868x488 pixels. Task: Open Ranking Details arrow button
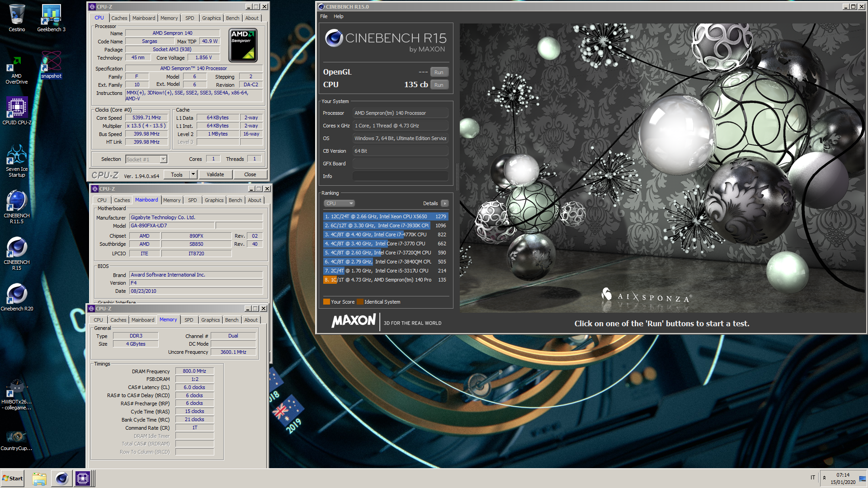point(445,203)
